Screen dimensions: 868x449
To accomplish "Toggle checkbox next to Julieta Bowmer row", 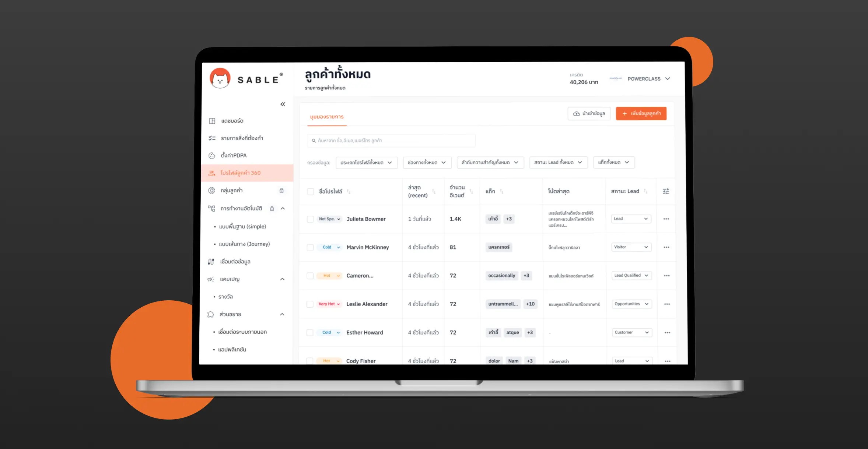I will [310, 218].
